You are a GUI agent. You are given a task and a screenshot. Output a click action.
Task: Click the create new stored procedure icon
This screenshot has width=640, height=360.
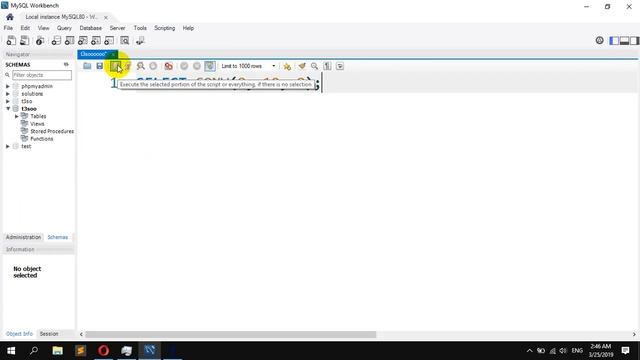point(96,40)
